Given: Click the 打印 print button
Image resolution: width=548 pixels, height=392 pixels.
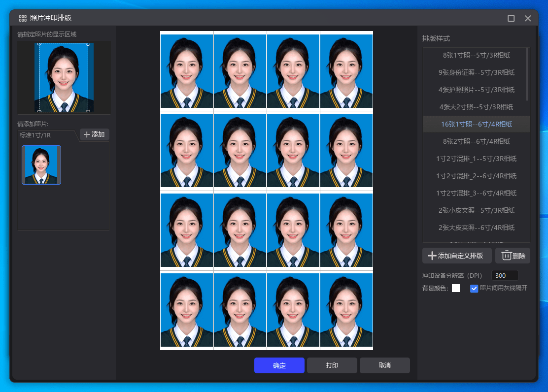Looking at the screenshot, I should click(332, 365).
